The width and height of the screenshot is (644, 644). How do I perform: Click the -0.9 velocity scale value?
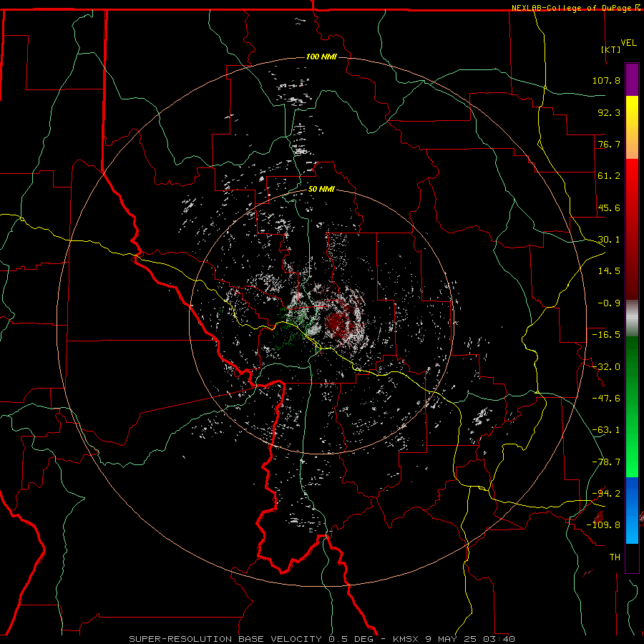tap(609, 303)
